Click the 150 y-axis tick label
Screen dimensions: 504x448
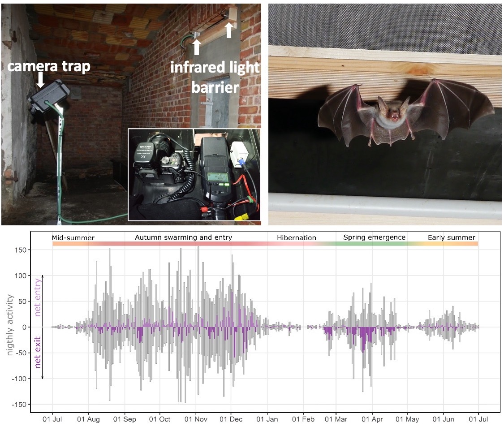point(20,250)
